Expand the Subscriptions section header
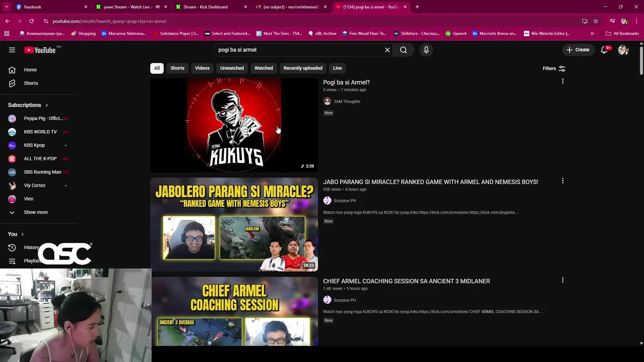Screen dimensions: 644x362 [x=28, y=105]
